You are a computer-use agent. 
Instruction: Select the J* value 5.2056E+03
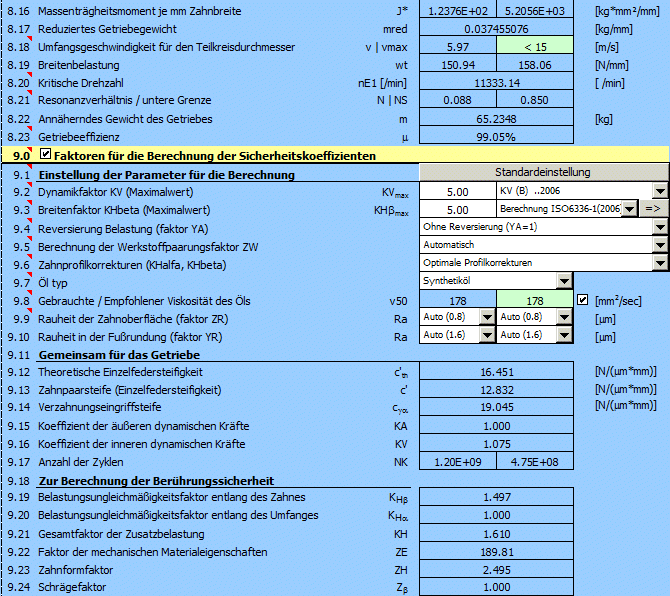tap(535, 10)
